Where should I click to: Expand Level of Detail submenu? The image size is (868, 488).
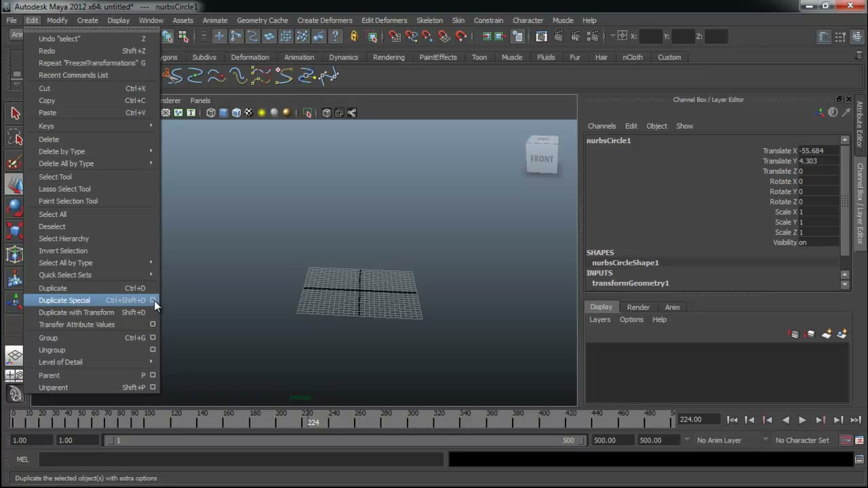(151, 362)
